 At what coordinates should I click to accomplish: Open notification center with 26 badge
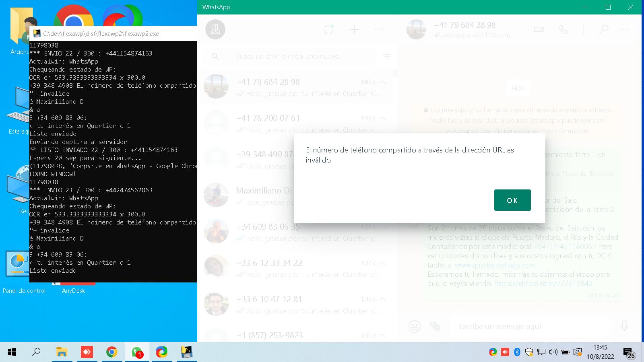629,353
